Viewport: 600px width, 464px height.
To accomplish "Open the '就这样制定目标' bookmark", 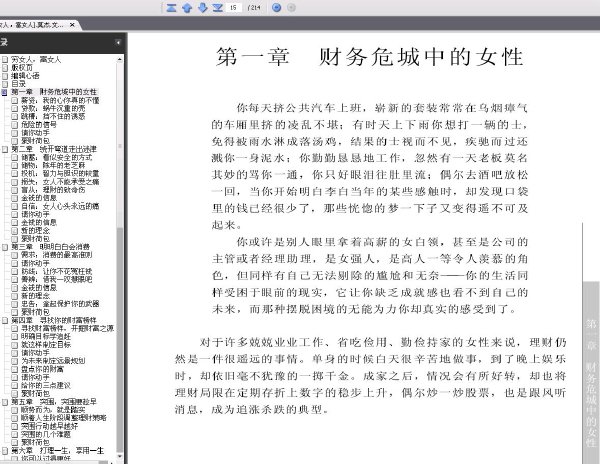I will point(46,344).
